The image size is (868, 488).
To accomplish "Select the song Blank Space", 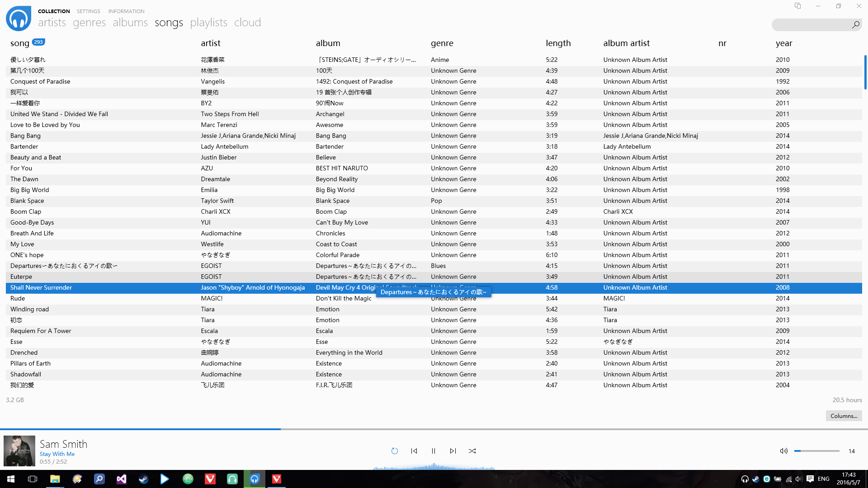I will click(x=27, y=201).
